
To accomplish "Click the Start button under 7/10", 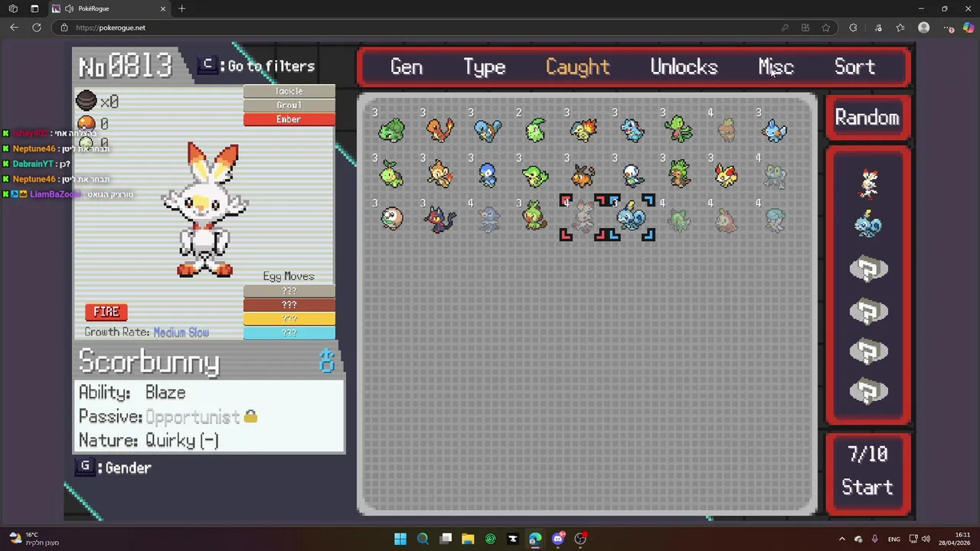I will click(x=867, y=487).
